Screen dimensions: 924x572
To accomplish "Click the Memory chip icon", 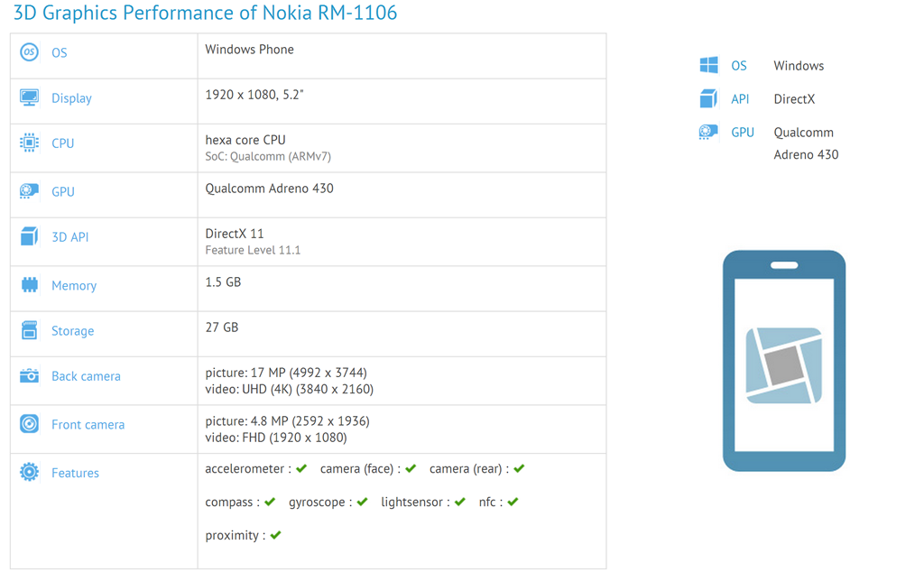I will [29, 285].
